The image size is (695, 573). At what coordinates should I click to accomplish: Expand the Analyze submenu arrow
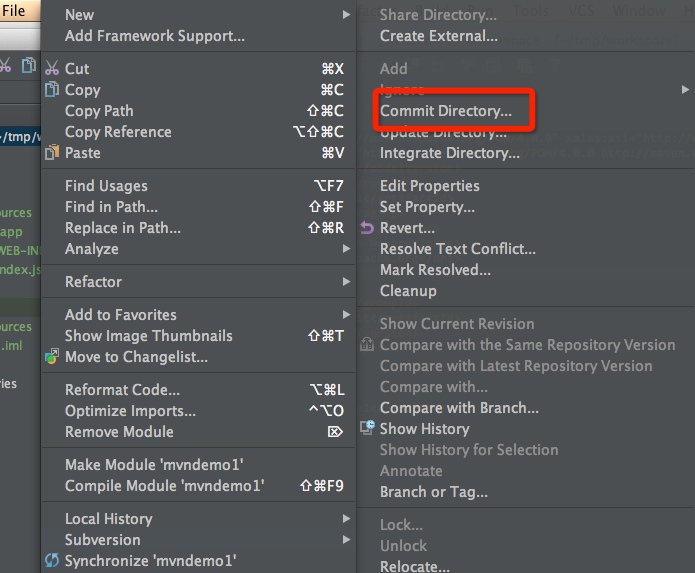coord(346,249)
